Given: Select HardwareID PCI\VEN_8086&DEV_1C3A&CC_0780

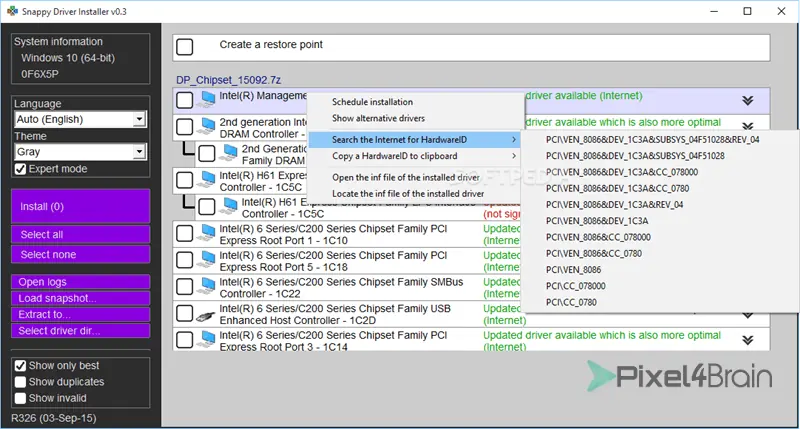Looking at the screenshot, I should click(617, 188).
